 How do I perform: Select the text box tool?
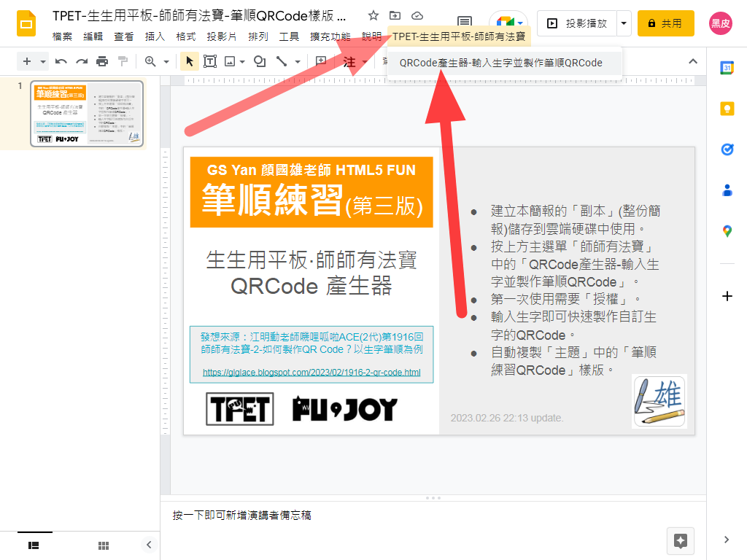tap(210, 61)
